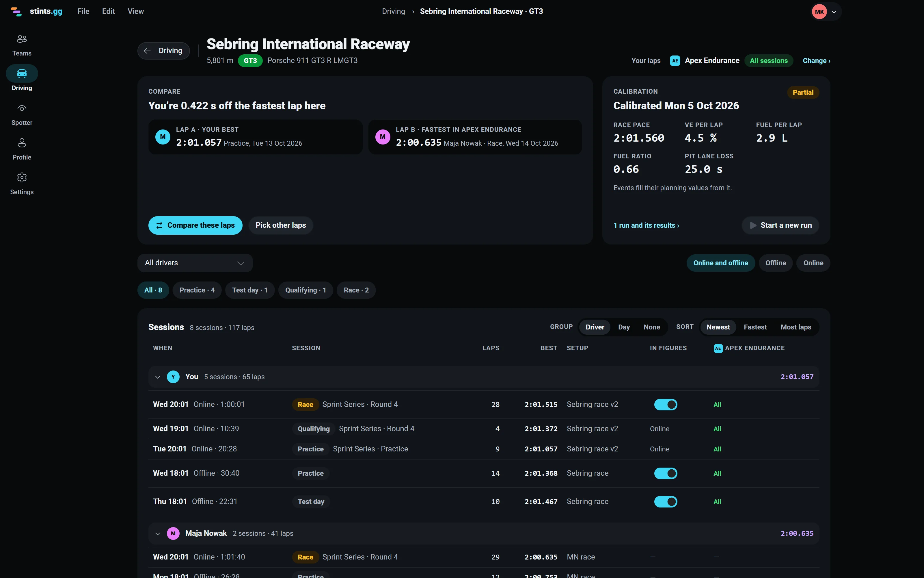924x578 pixels.
Task: Open the Spotter eye icon
Action: (22, 108)
